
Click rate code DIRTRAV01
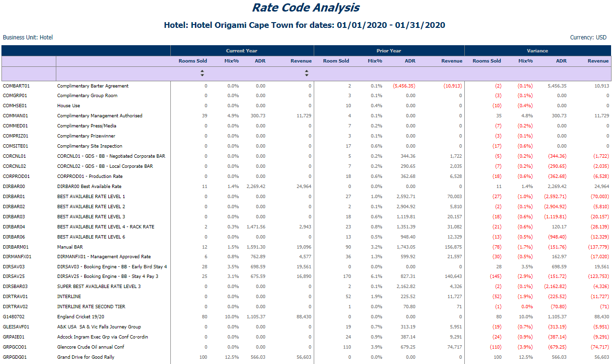15,297
